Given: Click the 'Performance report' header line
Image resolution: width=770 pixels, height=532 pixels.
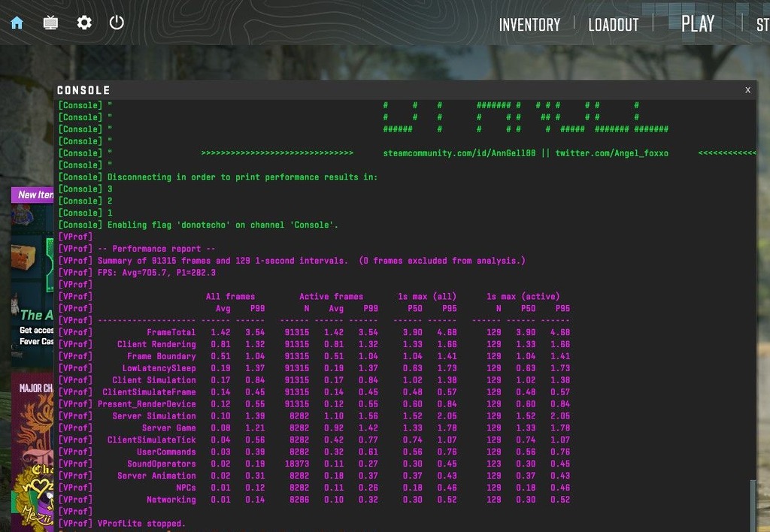Looking at the screenshot, I should (x=158, y=249).
